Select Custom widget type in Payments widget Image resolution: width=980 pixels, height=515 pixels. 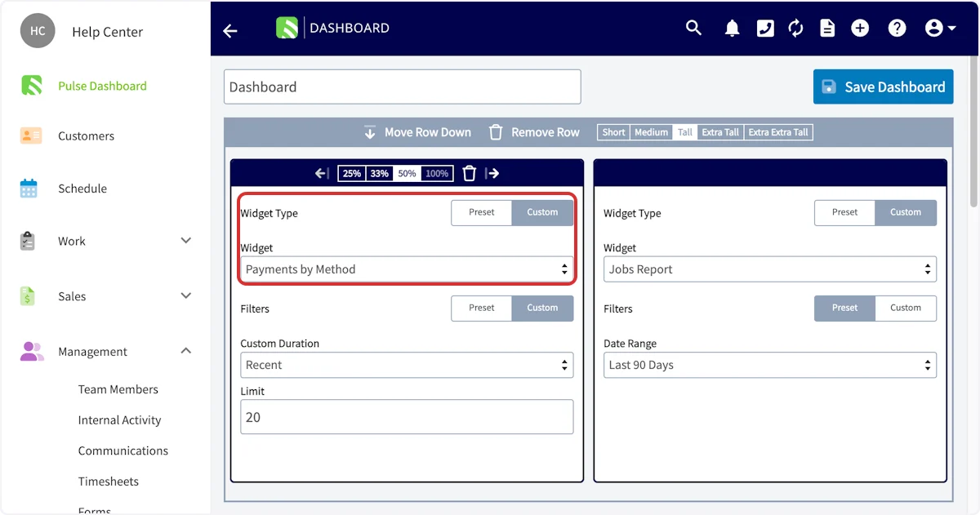click(x=542, y=212)
